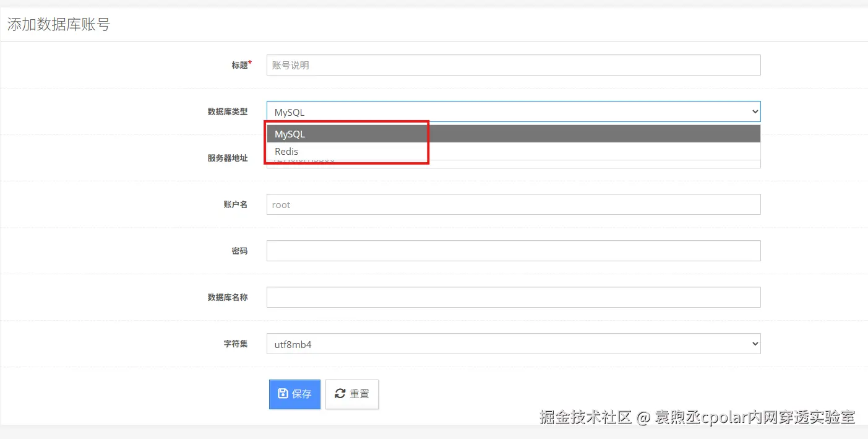Click the 账户名 field label
The height and width of the screenshot is (439, 868).
tap(235, 204)
